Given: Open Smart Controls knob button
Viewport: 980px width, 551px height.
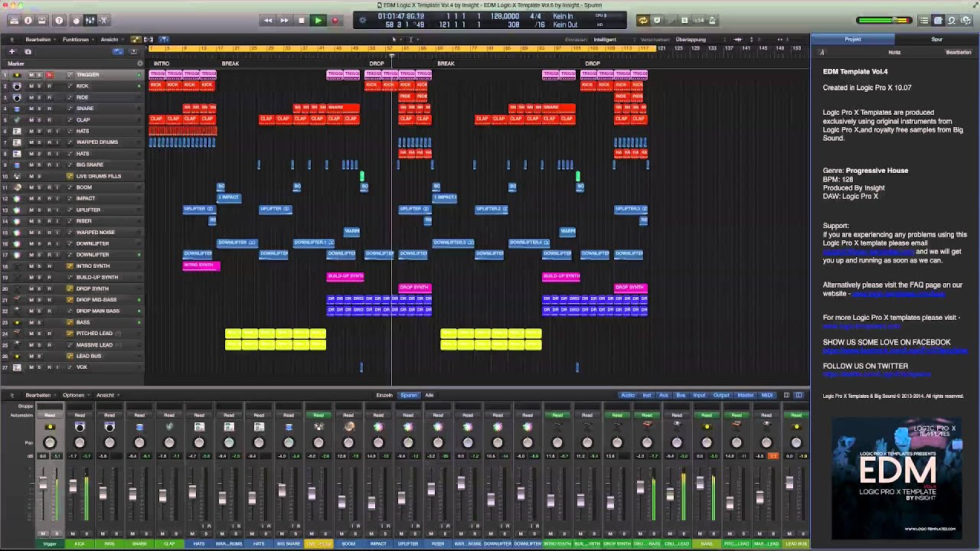Looking at the screenshot, I should 77,21.
